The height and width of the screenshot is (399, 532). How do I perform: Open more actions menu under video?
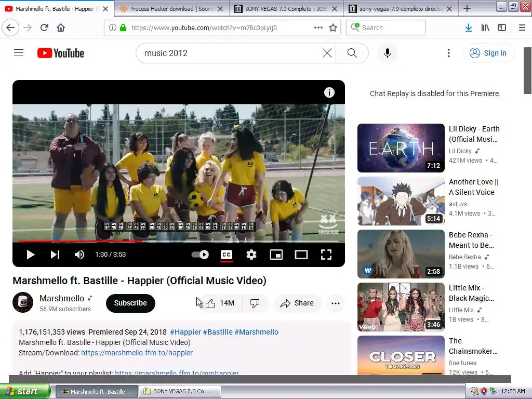pos(336,303)
